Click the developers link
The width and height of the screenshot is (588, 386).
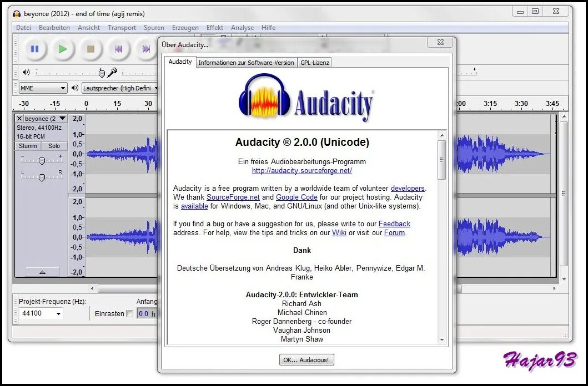coord(408,189)
